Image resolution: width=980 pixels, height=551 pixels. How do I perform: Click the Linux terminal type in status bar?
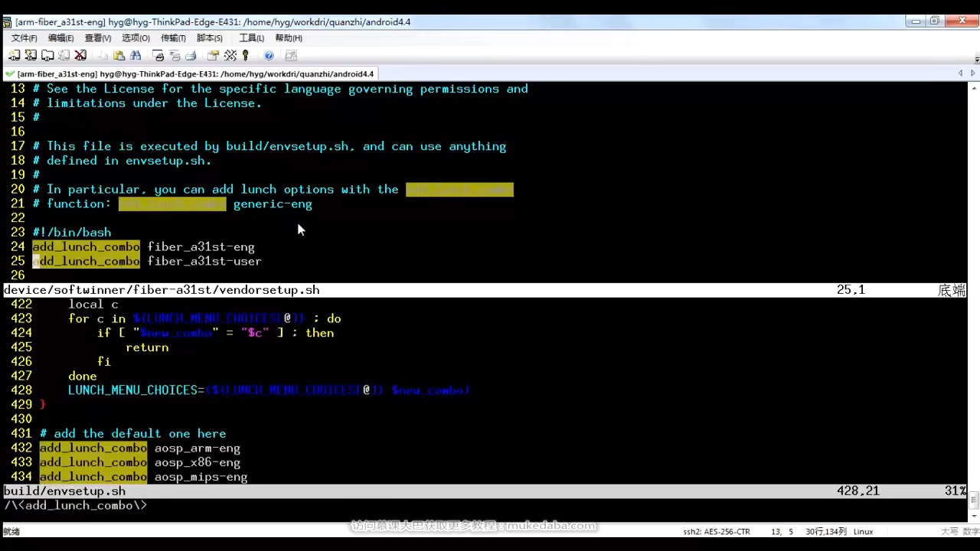coord(863,531)
